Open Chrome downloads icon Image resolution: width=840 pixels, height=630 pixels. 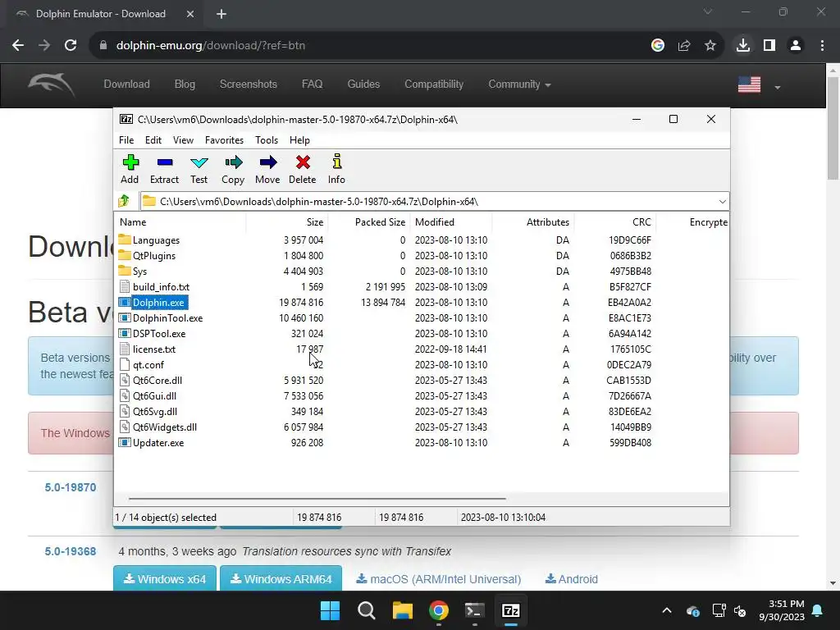(x=743, y=46)
